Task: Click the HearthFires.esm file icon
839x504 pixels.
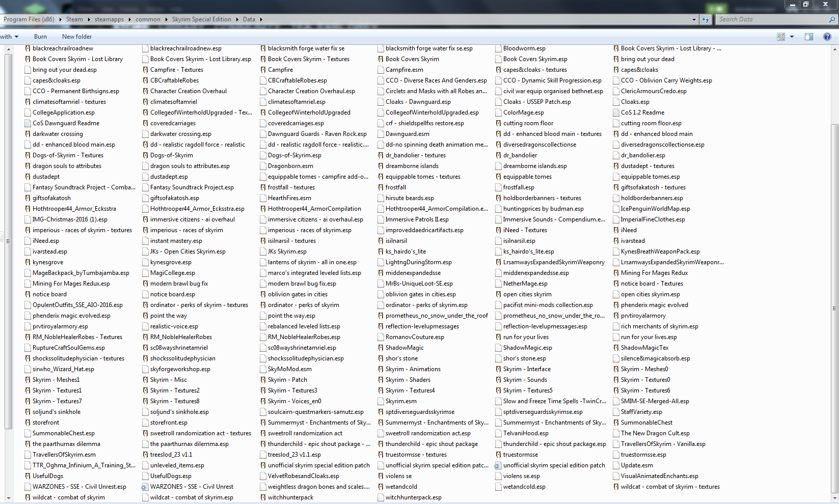Action: pos(263,198)
